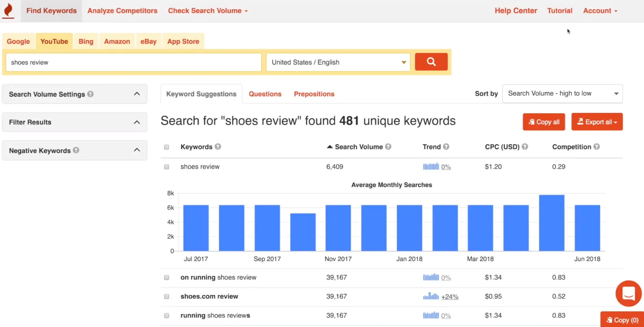Image resolution: width=644 pixels, height=327 pixels.
Task: Open the Sort by dropdown
Action: point(562,93)
